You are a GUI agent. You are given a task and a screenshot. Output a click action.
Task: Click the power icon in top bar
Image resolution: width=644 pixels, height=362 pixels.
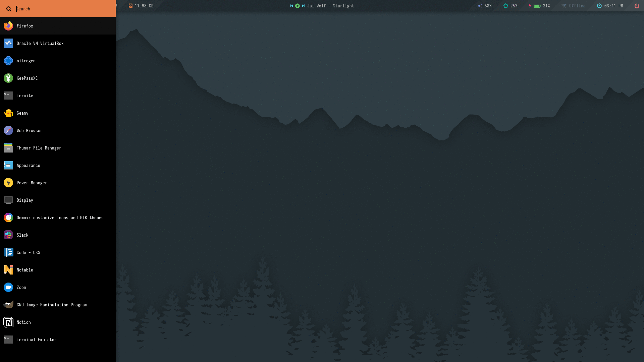click(x=637, y=6)
